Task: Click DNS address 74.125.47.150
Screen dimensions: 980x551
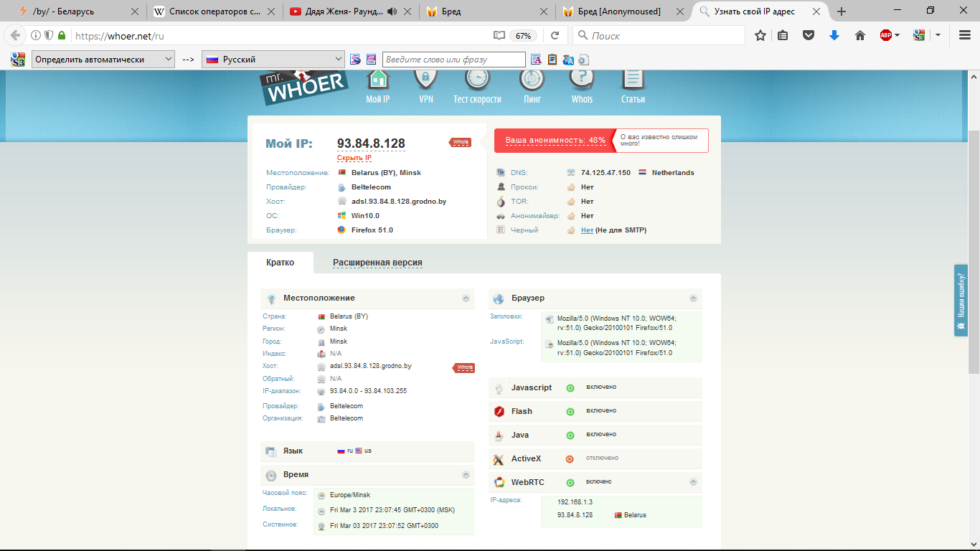Action: click(x=606, y=173)
